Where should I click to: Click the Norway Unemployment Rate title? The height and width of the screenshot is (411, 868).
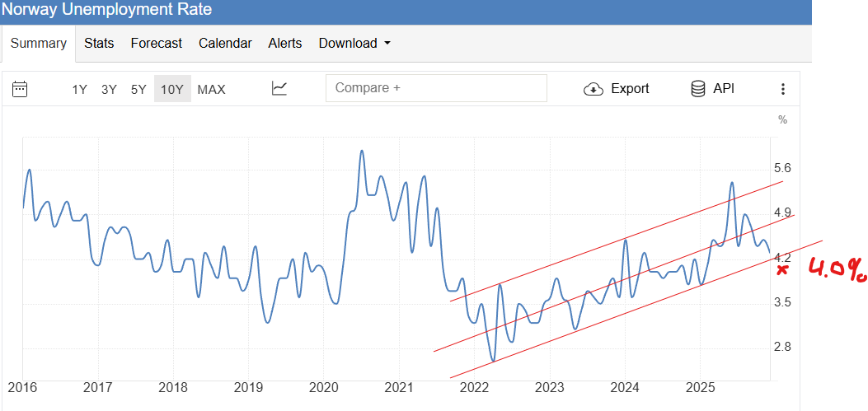[106, 10]
